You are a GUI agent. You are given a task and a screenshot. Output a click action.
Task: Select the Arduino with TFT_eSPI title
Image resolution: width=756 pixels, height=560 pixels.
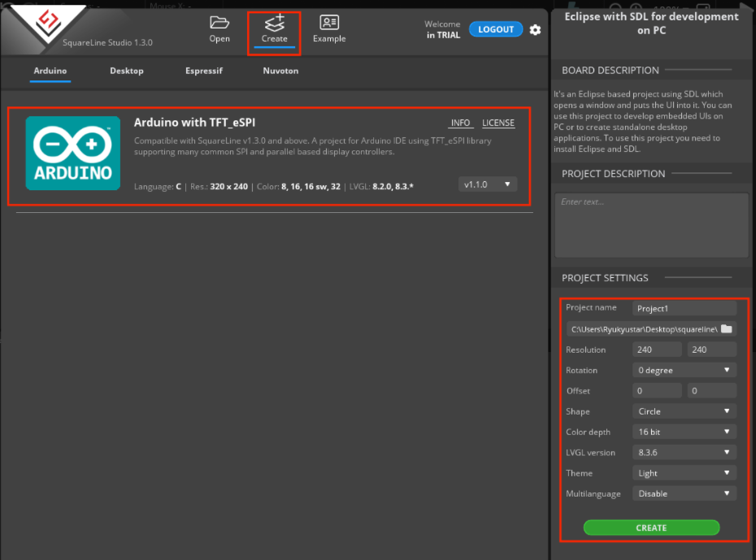click(x=195, y=123)
